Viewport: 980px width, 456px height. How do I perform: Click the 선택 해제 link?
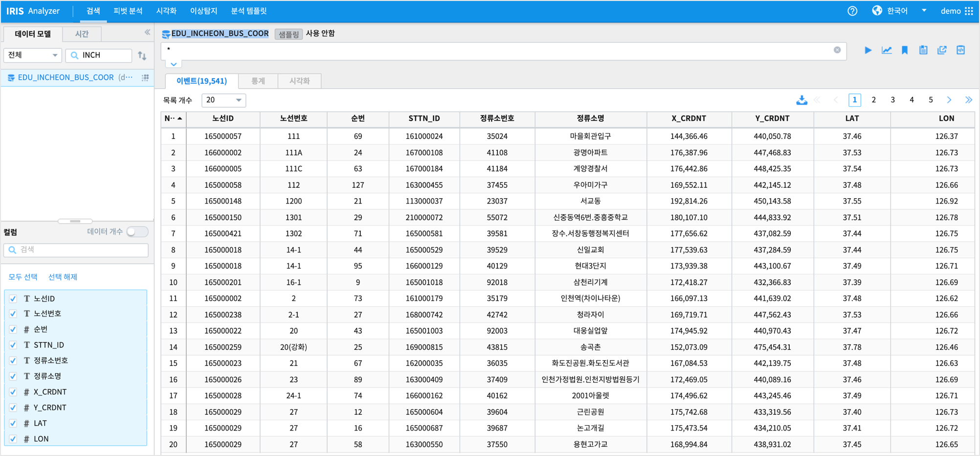tap(63, 277)
